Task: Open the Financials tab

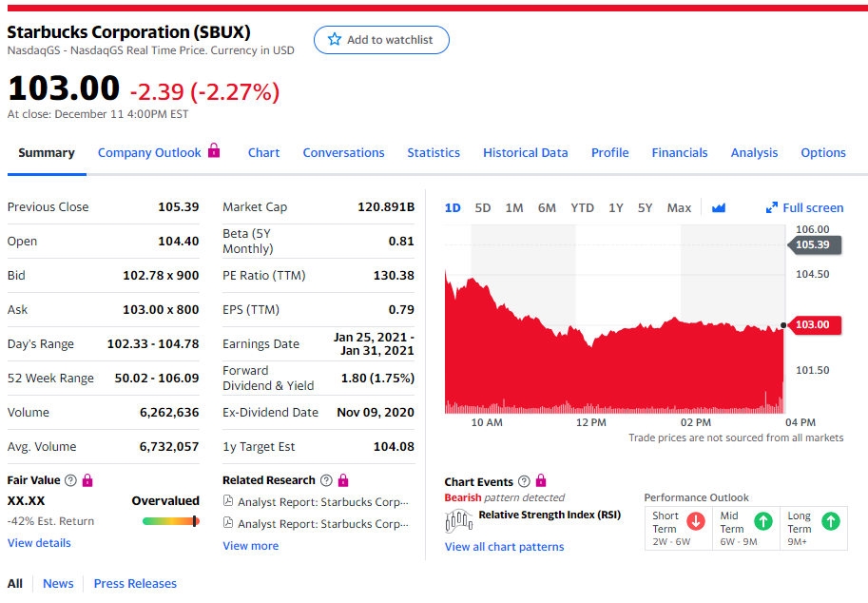Action: click(679, 153)
